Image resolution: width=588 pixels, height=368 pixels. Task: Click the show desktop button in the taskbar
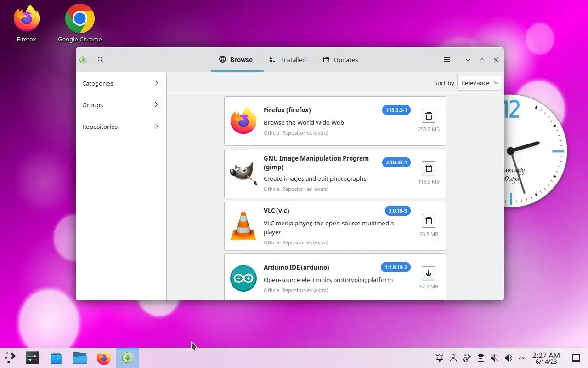click(576, 358)
